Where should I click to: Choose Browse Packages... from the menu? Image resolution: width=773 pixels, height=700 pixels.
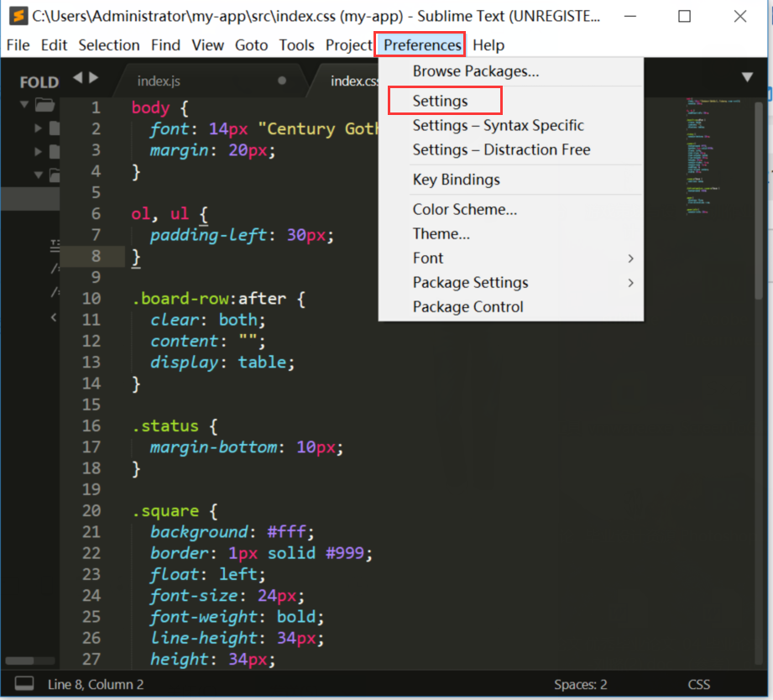511,71
